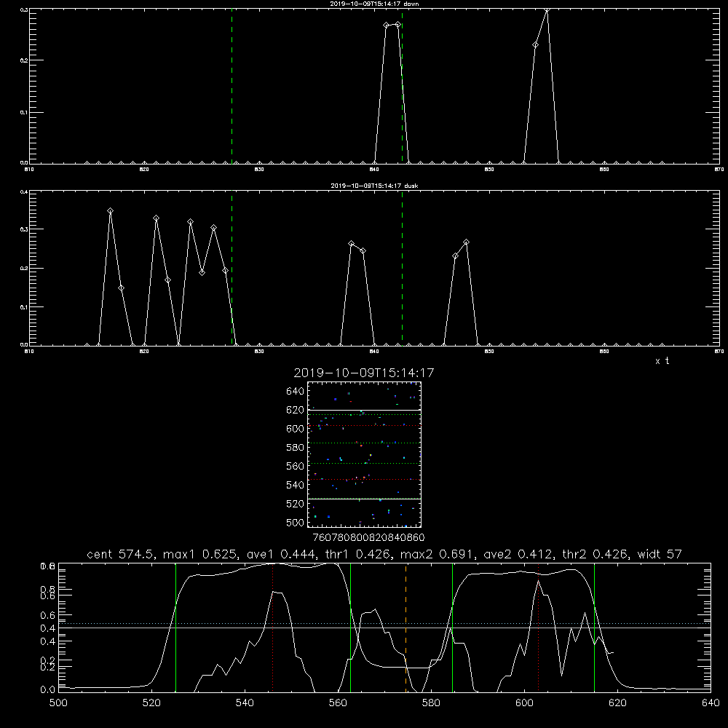The width and height of the screenshot is (728, 728).
Task: Click the first green dashed line in dawn plot
Action: (232, 87)
